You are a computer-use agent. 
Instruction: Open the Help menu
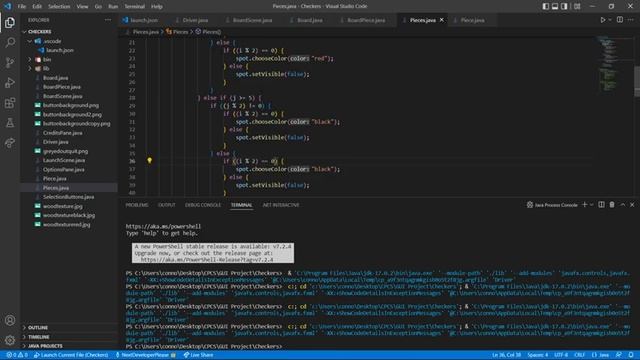pyautogui.click(x=157, y=7)
